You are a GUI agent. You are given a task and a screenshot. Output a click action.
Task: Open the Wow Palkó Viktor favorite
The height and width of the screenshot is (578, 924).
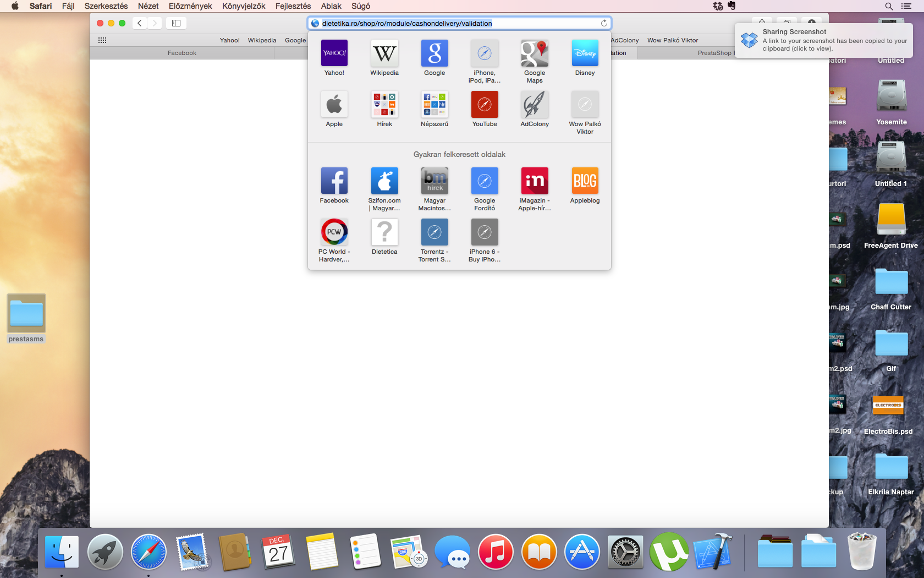pos(585,104)
